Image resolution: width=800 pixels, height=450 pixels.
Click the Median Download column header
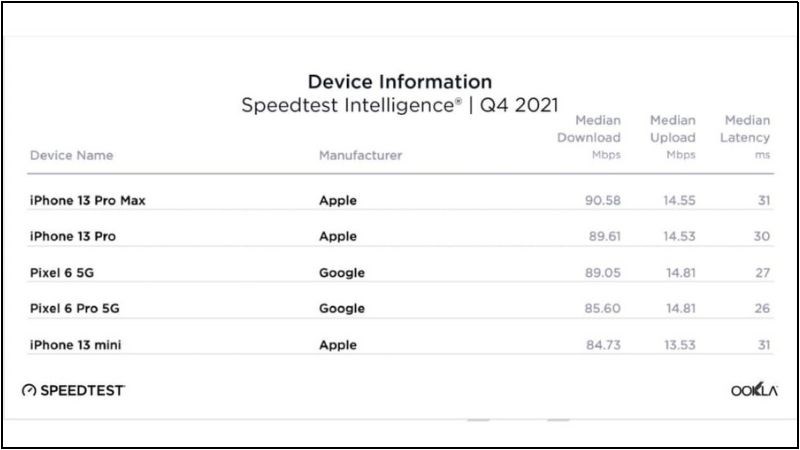(x=589, y=138)
